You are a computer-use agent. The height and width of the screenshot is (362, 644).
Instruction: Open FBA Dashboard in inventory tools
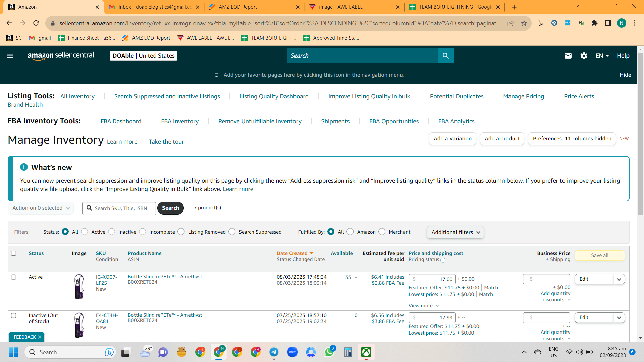coord(121,121)
